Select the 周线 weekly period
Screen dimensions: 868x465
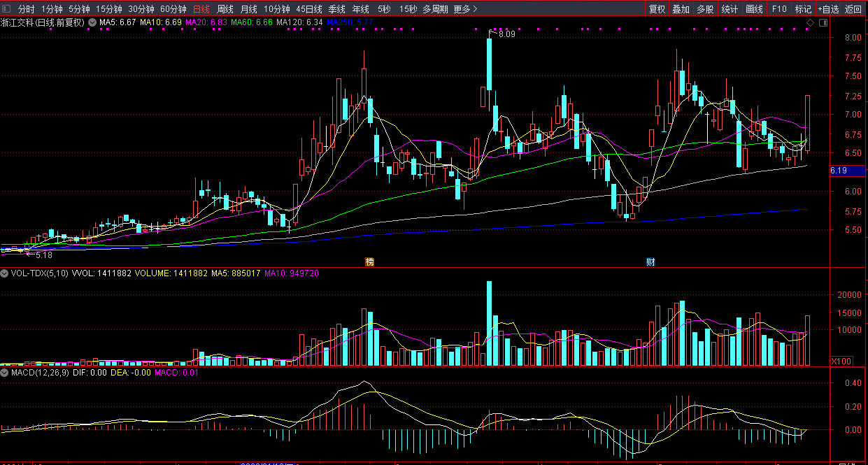[x=225, y=9]
